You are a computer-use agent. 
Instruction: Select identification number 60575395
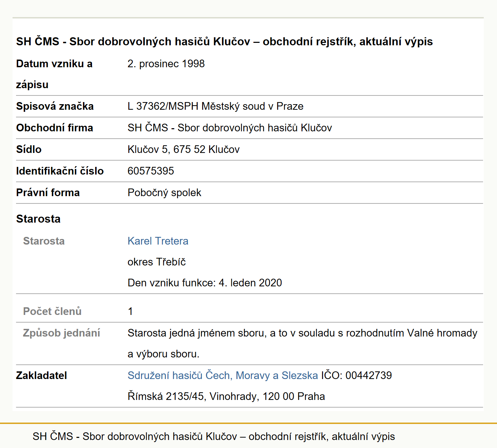(x=151, y=171)
